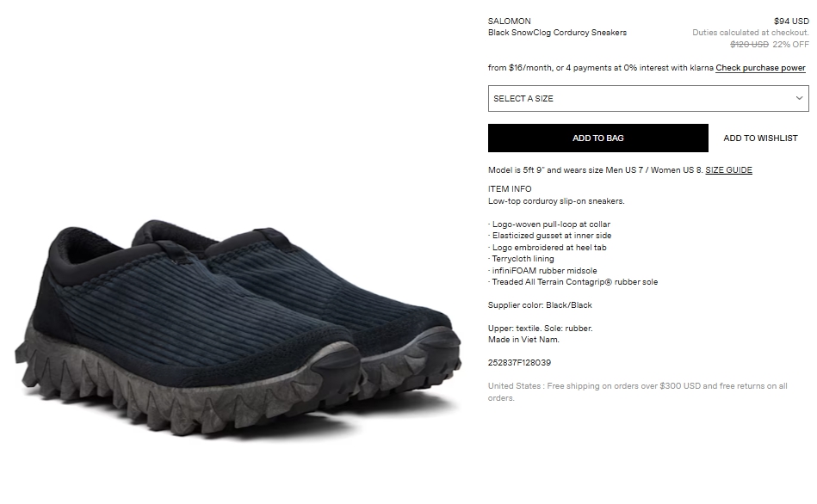Click the model height and size text
The width and height of the screenshot is (817, 504).
596,169
